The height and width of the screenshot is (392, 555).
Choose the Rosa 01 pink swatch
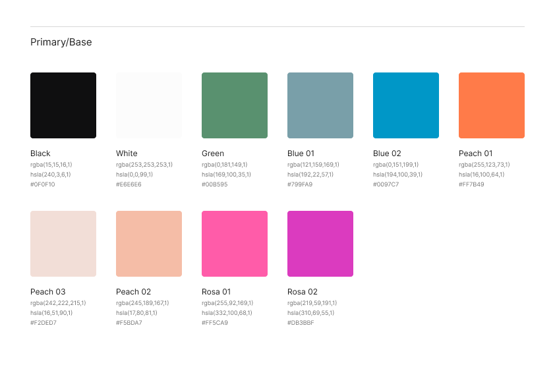[x=235, y=244]
